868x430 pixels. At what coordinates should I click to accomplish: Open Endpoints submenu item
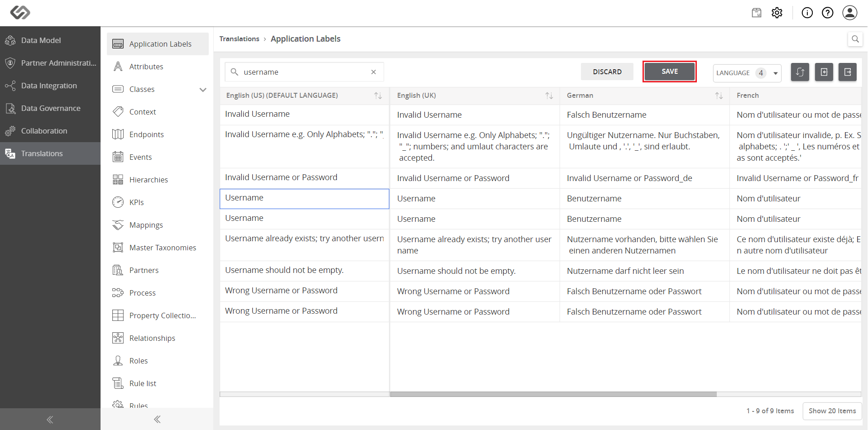pyautogui.click(x=158, y=134)
